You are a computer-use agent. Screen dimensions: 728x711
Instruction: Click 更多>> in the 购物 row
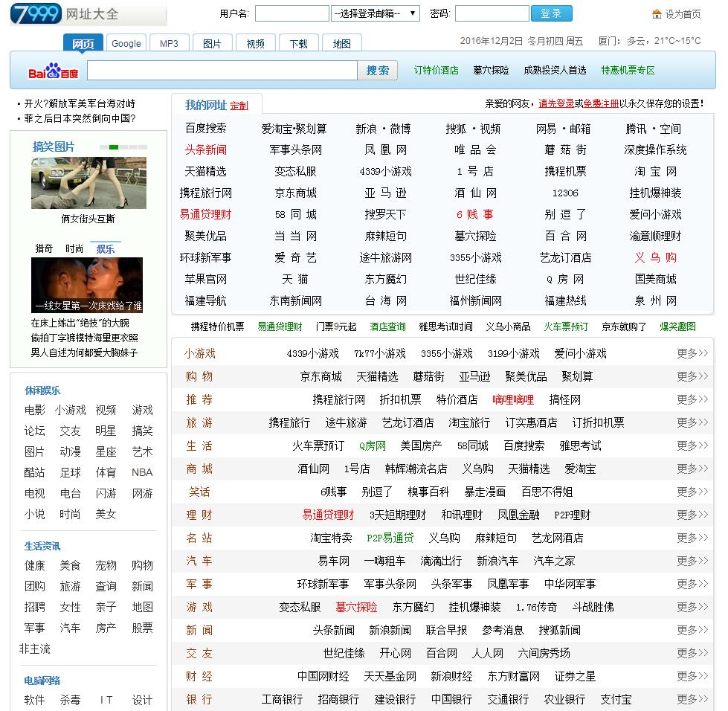coord(692,376)
